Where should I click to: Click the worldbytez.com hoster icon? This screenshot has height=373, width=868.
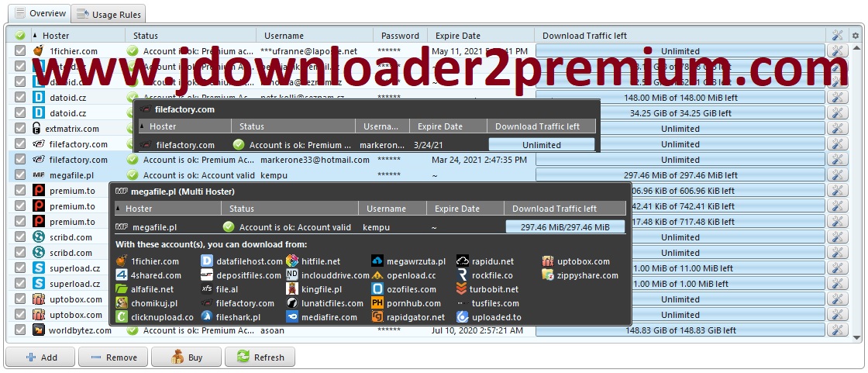tap(38, 330)
